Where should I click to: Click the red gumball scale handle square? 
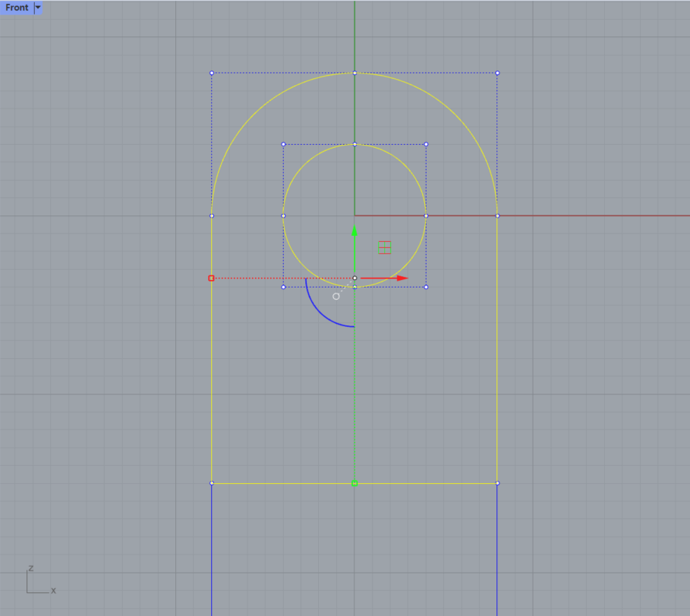pyautogui.click(x=211, y=278)
